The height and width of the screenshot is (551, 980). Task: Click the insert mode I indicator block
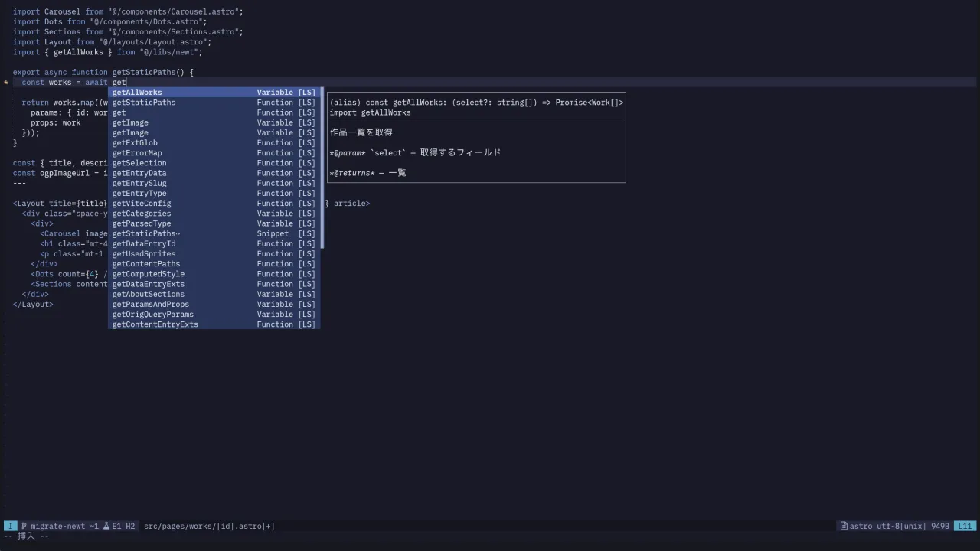click(10, 526)
